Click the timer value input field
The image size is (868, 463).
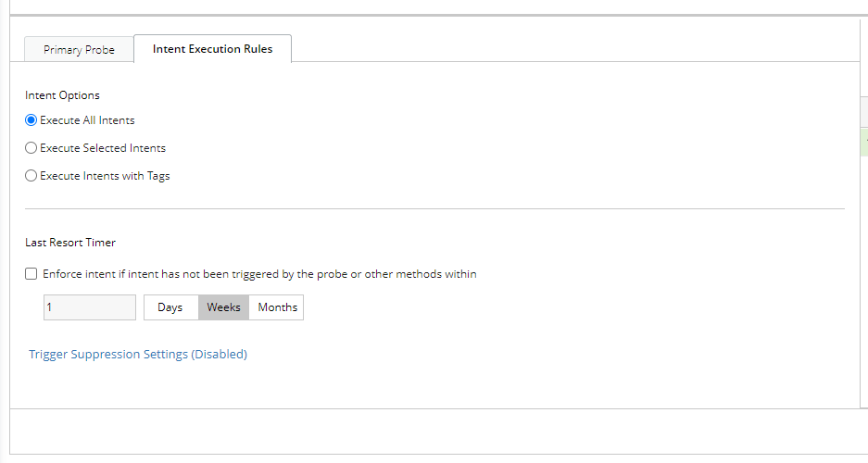(90, 307)
